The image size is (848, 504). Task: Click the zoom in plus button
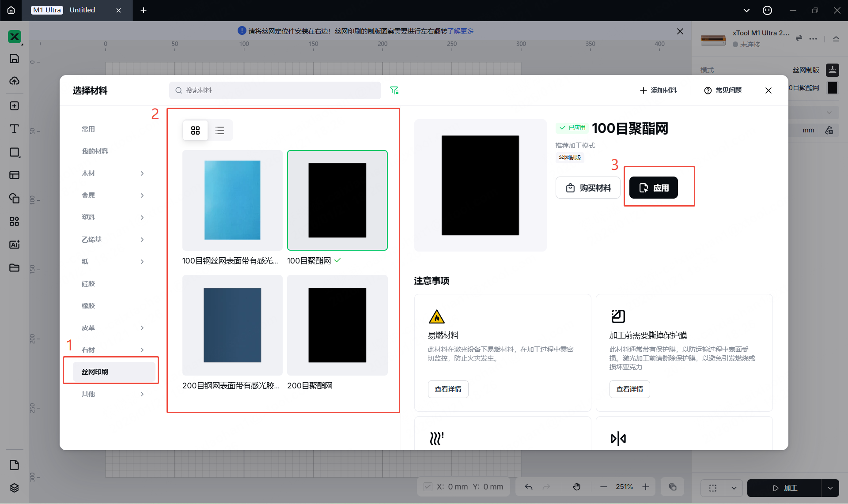pos(646,487)
